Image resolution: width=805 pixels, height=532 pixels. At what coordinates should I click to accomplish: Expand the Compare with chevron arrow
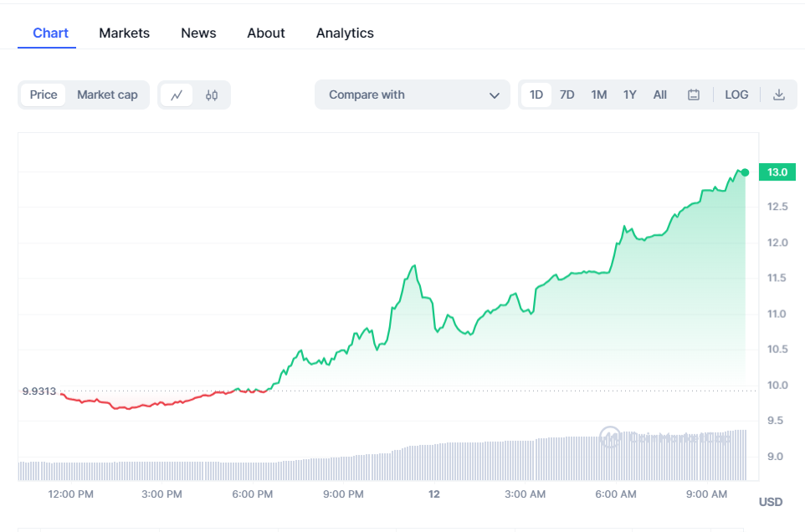tap(494, 95)
